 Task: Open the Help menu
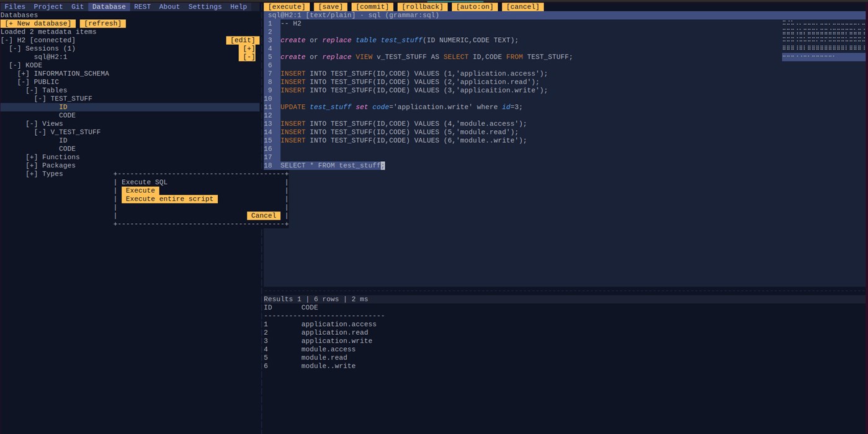[238, 7]
